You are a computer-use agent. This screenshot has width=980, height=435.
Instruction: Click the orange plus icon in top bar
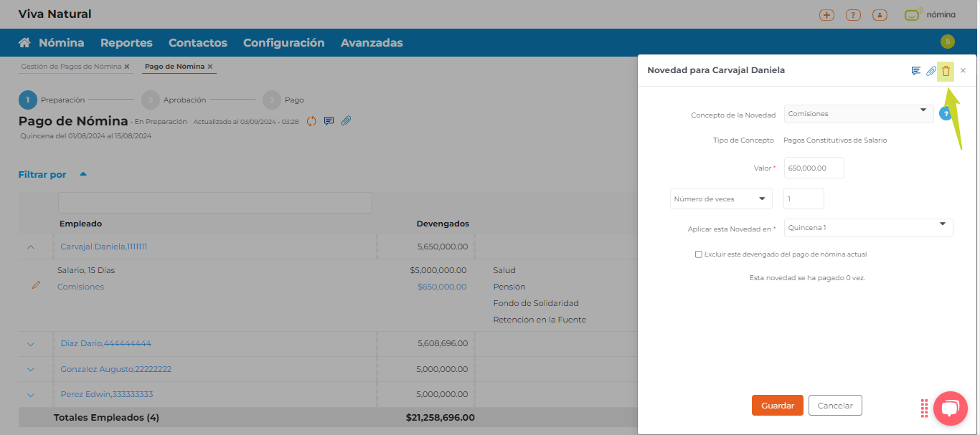pyautogui.click(x=826, y=15)
